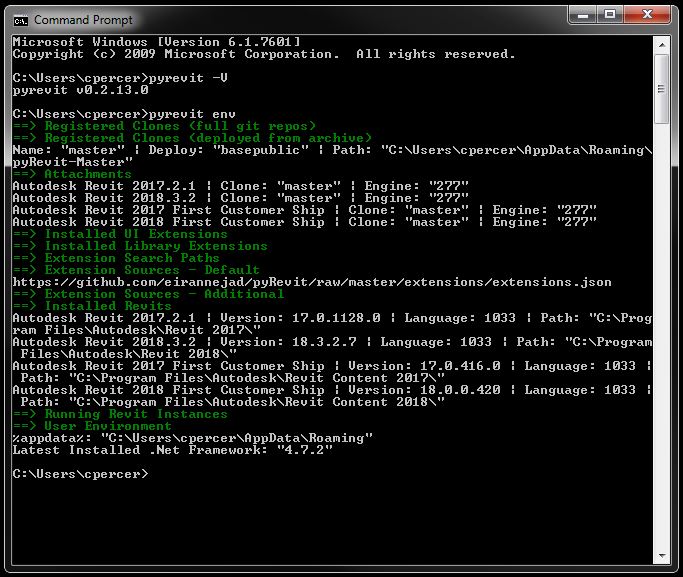Close the Command Prompt window
683x577 pixels.
tap(647, 15)
